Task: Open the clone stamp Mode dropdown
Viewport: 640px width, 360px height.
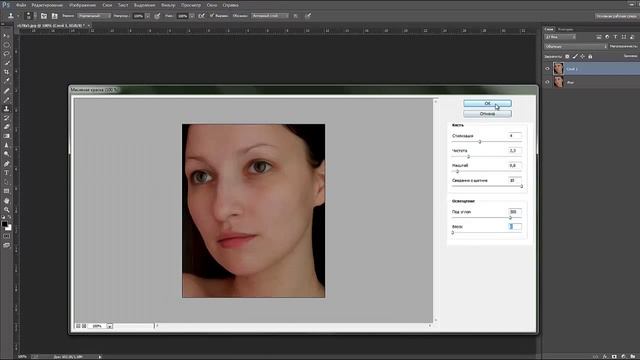Action: coord(94,16)
